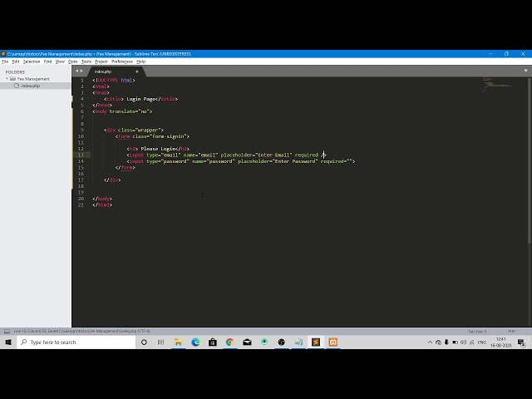Viewport: 532px width, 399px height.
Task: Go to previous tab with left arrow
Action: point(77,71)
